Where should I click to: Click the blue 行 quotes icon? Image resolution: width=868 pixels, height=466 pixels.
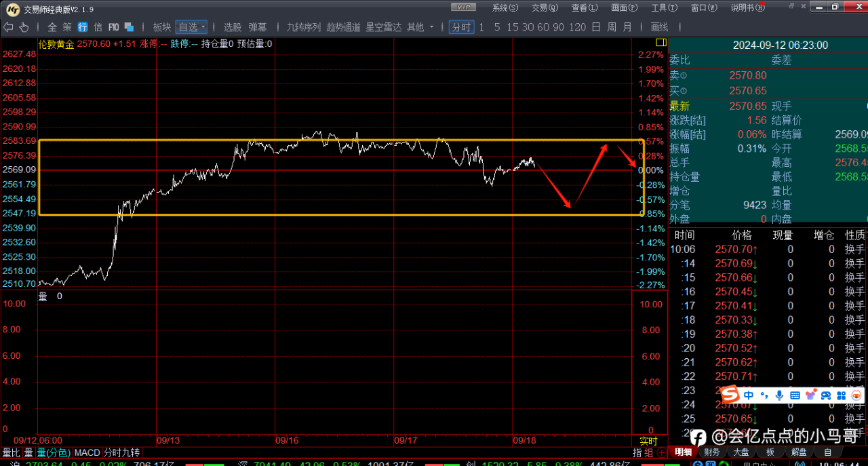[x=83, y=27]
